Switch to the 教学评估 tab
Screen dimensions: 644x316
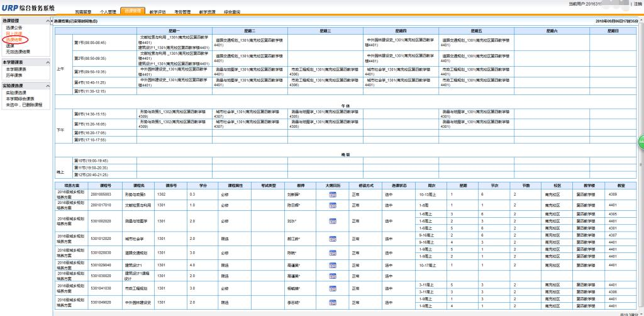(158, 12)
